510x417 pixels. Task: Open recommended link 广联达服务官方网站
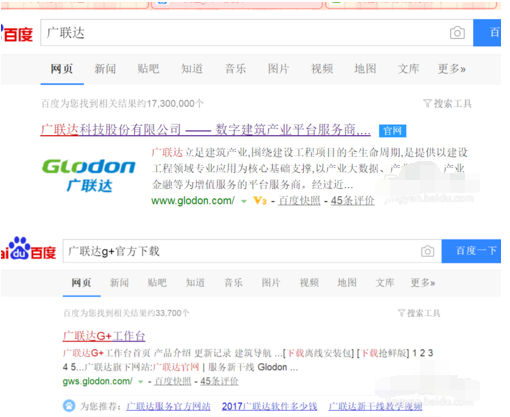tap(168, 406)
